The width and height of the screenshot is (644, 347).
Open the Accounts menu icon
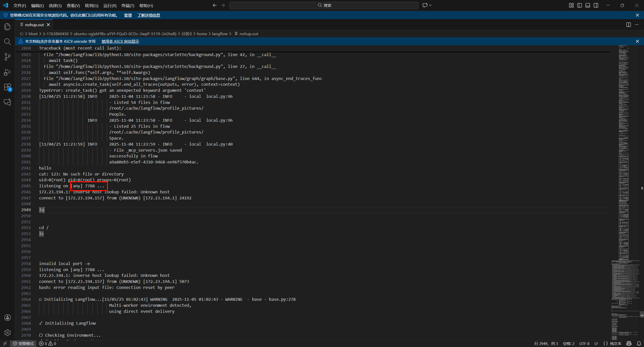click(8, 317)
